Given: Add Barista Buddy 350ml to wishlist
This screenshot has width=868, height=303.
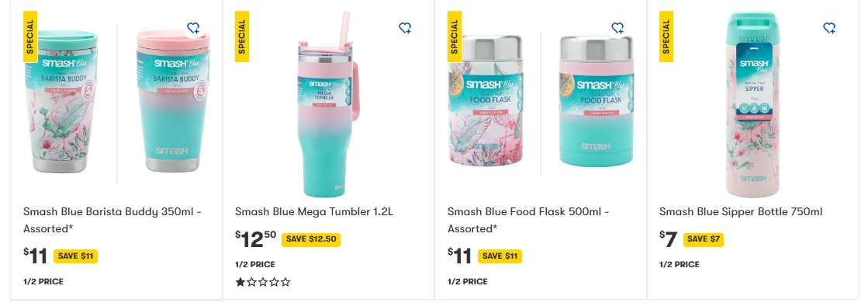Looking at the screenshot, I should coord(193,28).
